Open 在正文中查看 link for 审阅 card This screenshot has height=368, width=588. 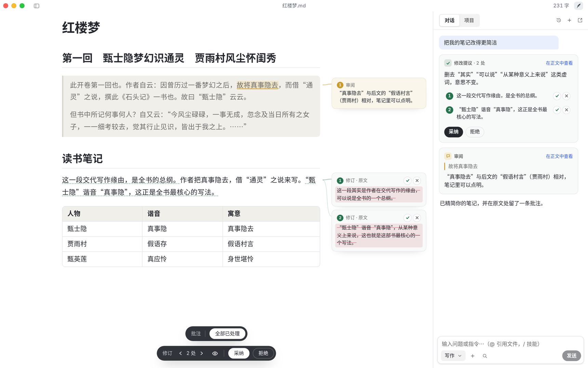coord(559,156)
